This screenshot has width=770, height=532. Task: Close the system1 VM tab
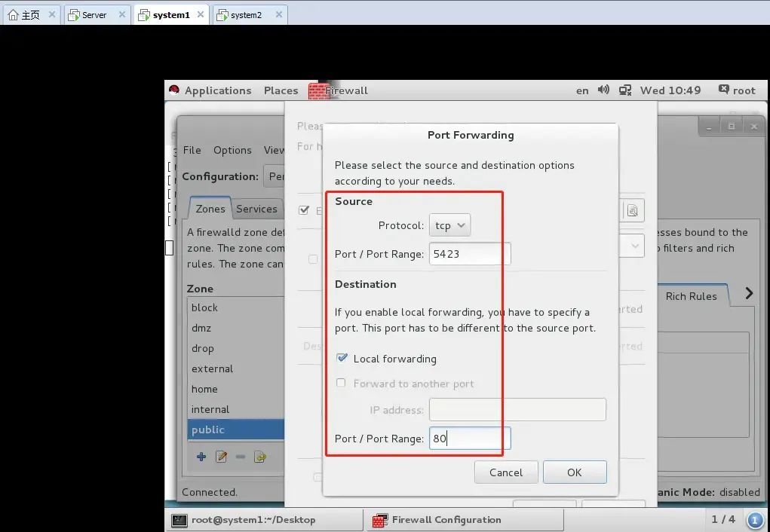(201, 15)
